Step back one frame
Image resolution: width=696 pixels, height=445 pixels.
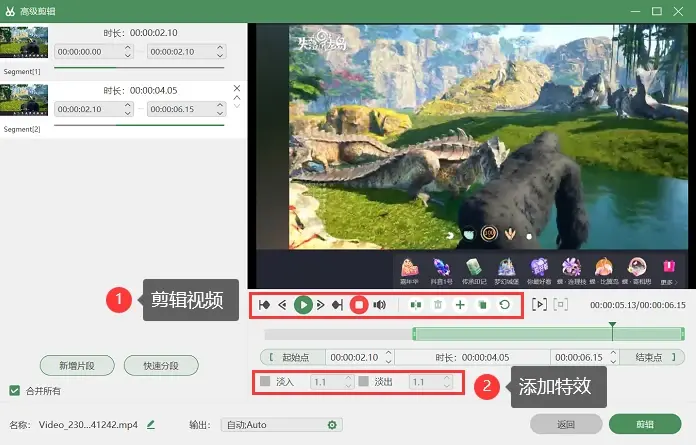(x=282, y=305)
